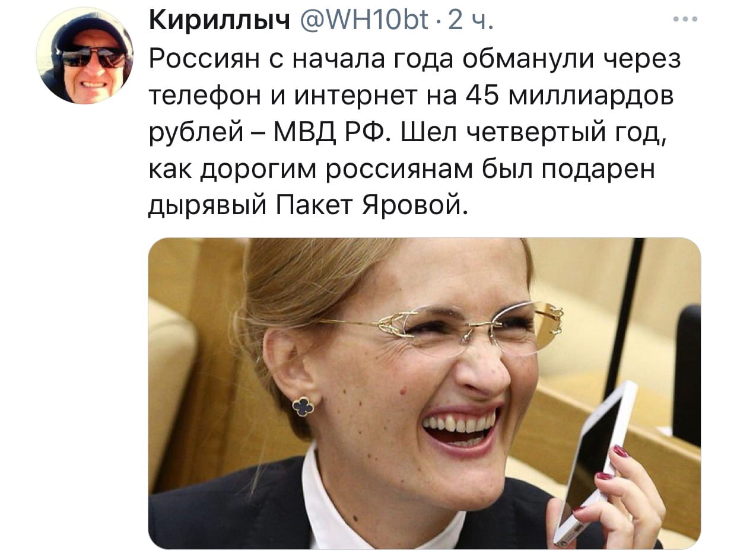Open the attached photo of laughing woman

point(424,393)
